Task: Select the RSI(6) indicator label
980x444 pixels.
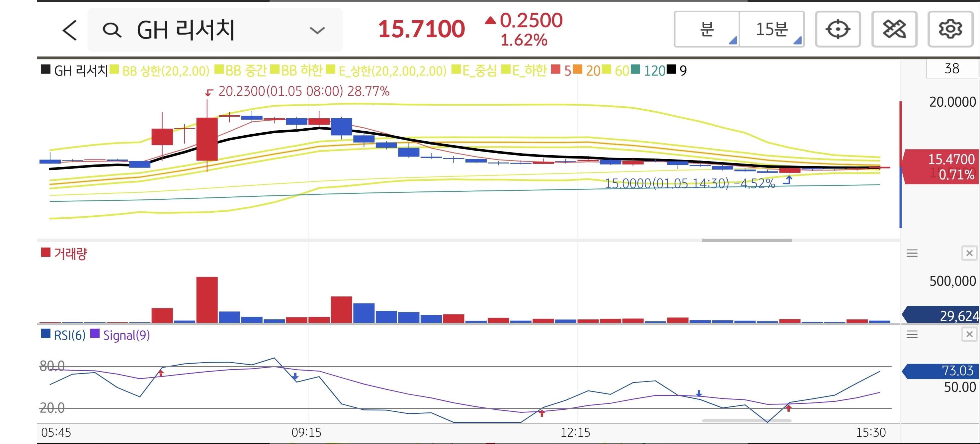Action: [70, 335]
